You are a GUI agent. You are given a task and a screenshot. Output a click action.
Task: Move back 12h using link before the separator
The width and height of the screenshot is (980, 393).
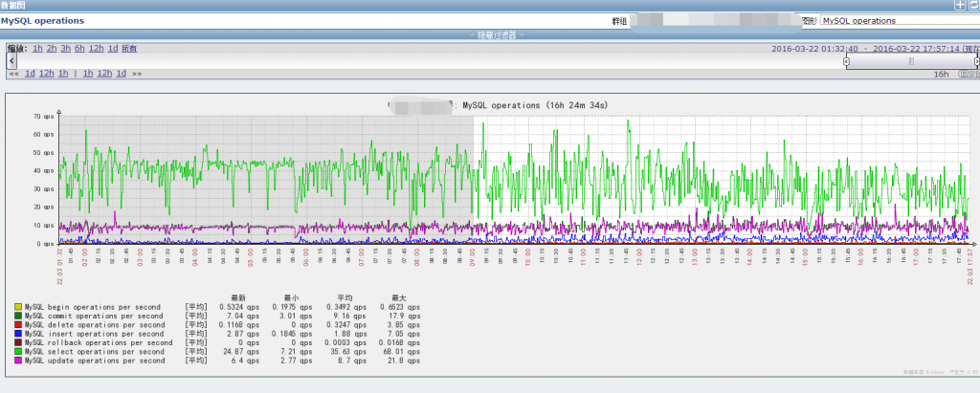pos(47,73)
